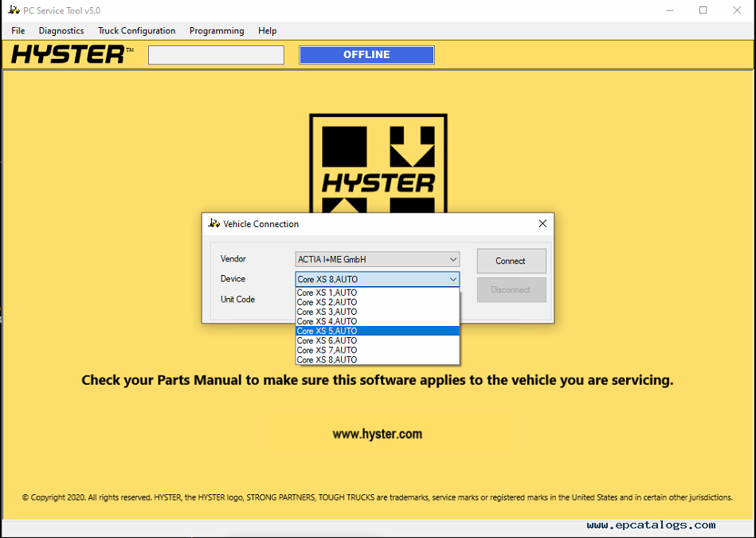Open the File menu
The height and width of the screenshot is (538, 756).
18,31
